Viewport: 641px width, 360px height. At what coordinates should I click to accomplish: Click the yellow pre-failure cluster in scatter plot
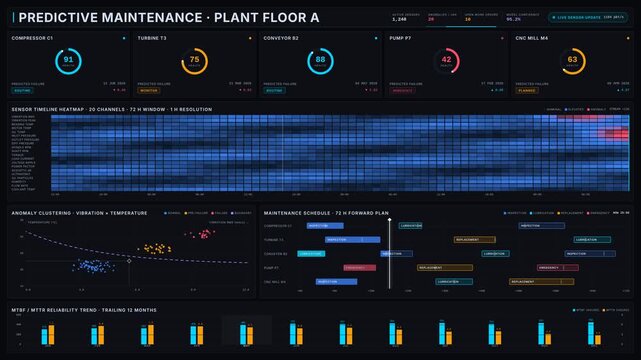tap(155, 248)
